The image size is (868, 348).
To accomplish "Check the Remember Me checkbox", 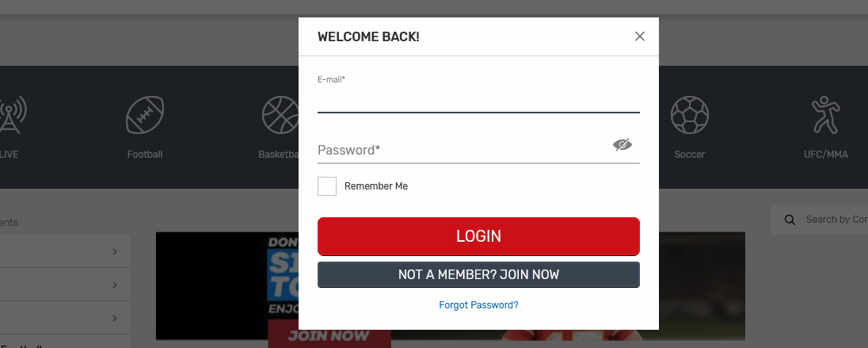I will [x=327, y=186].
